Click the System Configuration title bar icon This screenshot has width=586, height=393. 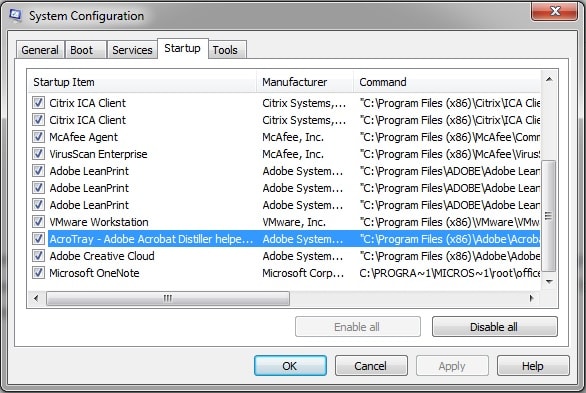click(15, 15)
